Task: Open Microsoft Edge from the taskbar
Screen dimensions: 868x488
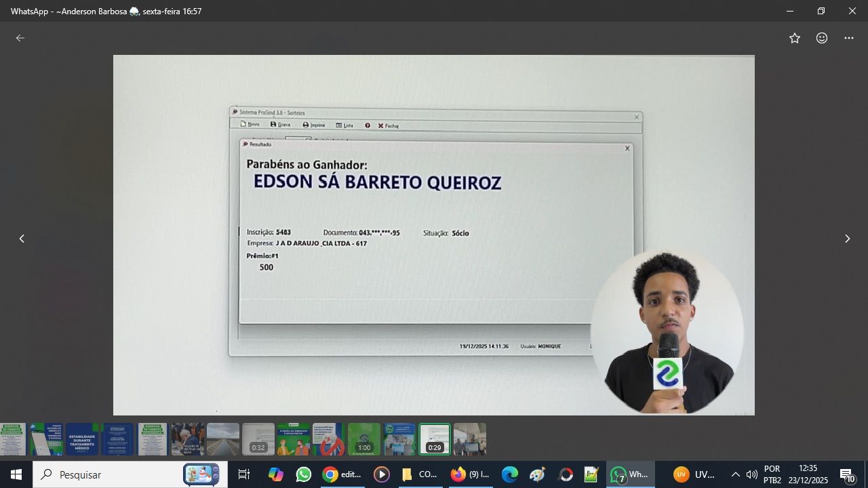Action: pos(509,474)
